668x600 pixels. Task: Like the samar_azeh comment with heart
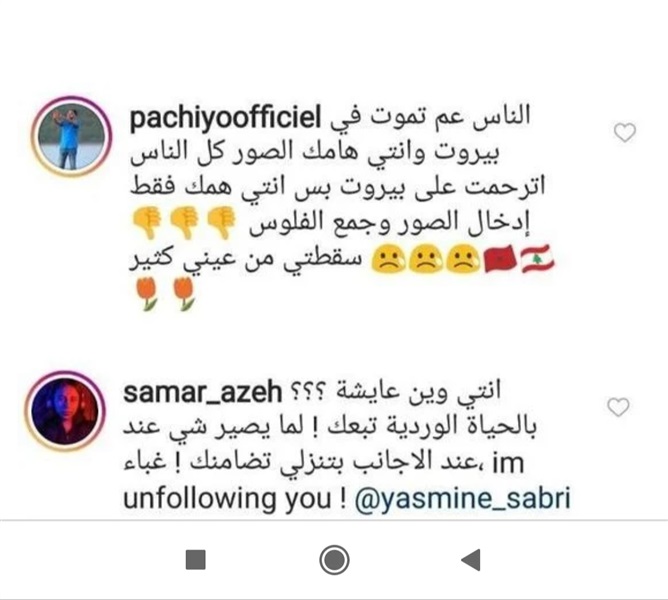[x=618, y=407]
